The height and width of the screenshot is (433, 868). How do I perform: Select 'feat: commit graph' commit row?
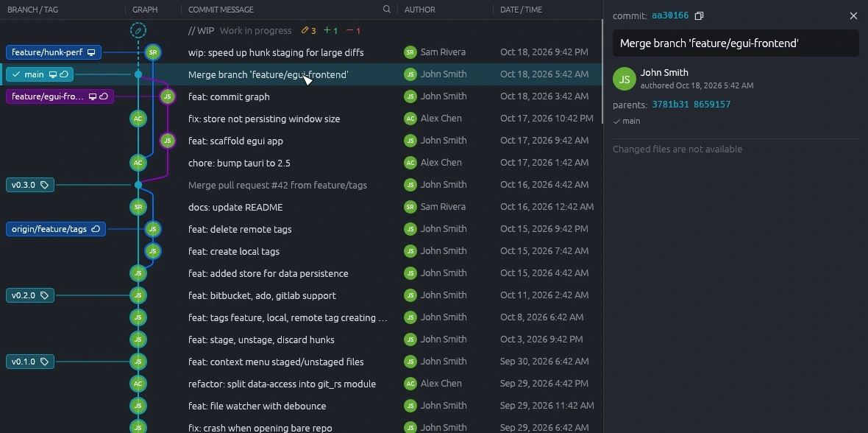(301, 96)
